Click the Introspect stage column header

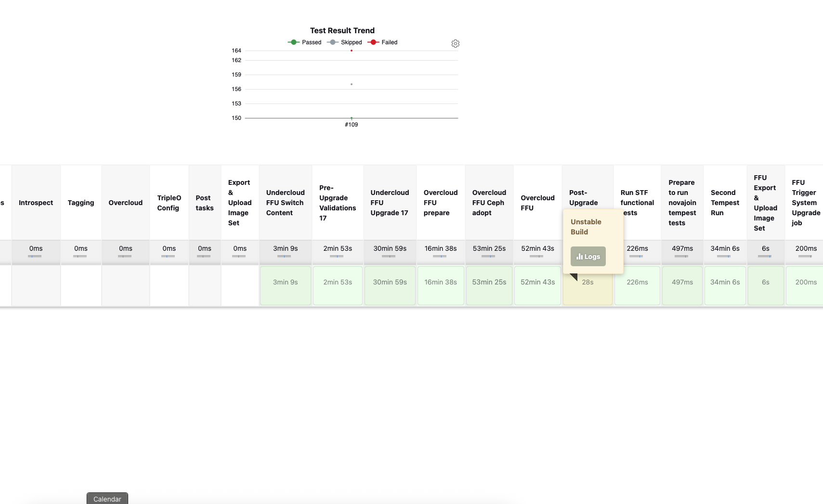[x=36, y=203]
